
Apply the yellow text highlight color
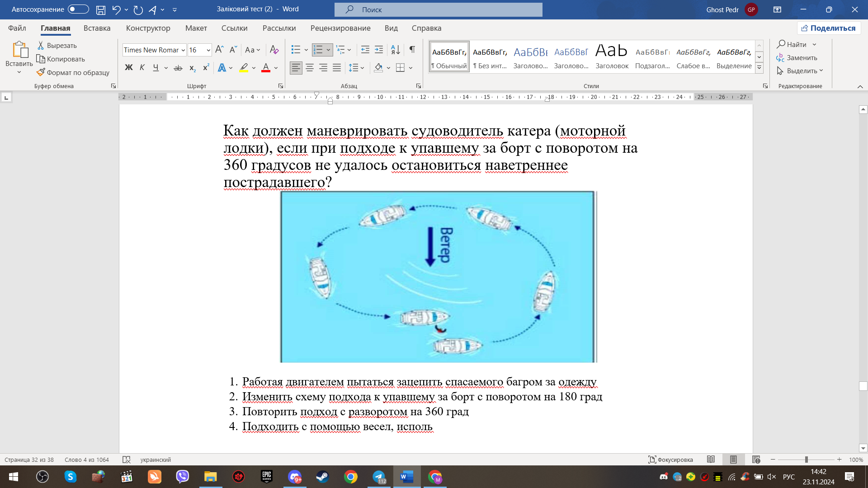(x=244, y=68)
